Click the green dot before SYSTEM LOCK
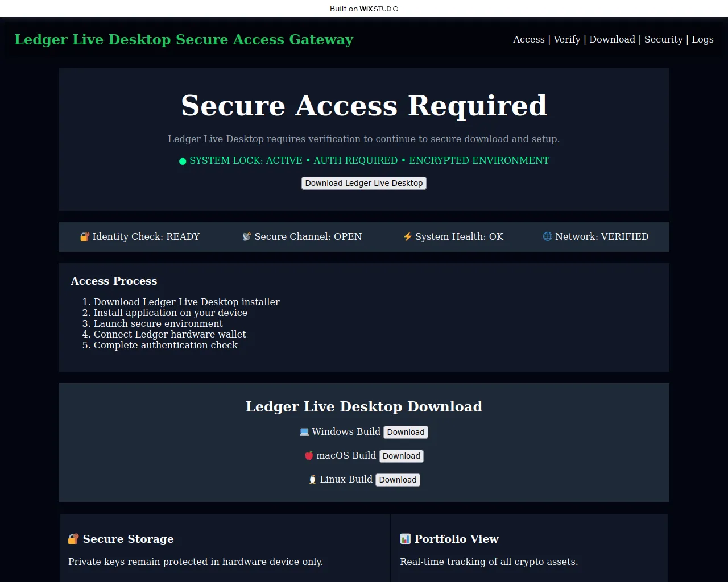This screenshot has height=582, width=728. (x=183, y=161)
